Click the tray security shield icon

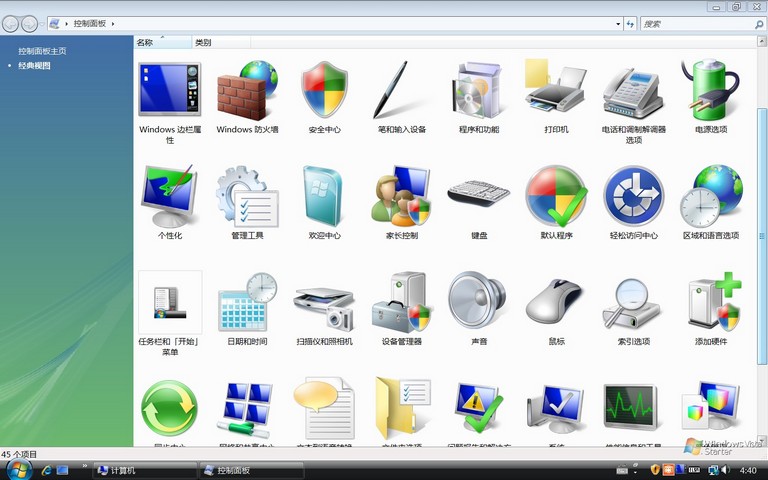655,470
